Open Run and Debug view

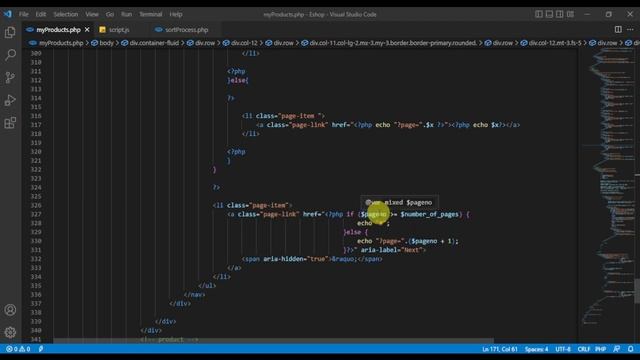click(x=10, y=100)
